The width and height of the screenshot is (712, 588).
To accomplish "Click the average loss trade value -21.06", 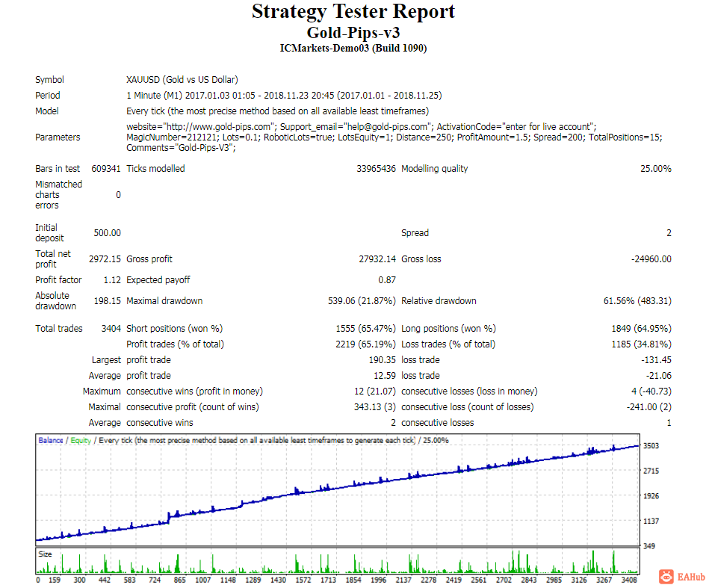I will pos(659,376).
